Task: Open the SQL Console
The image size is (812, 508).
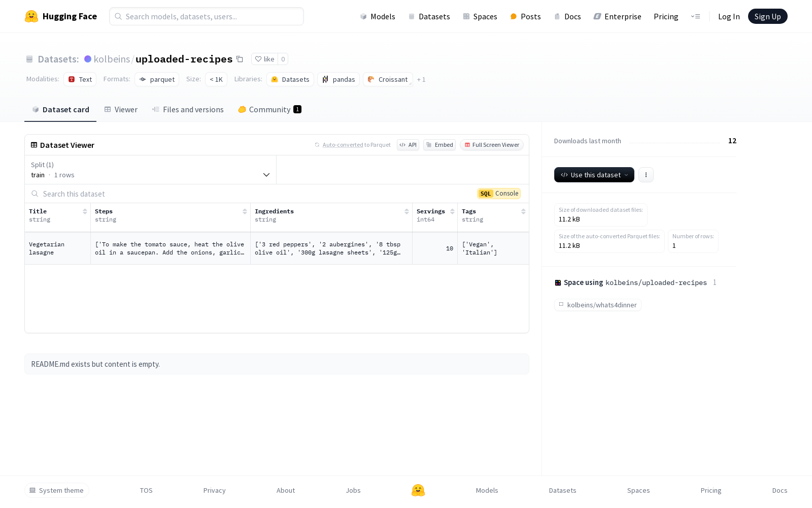Action: click(499, 194)
